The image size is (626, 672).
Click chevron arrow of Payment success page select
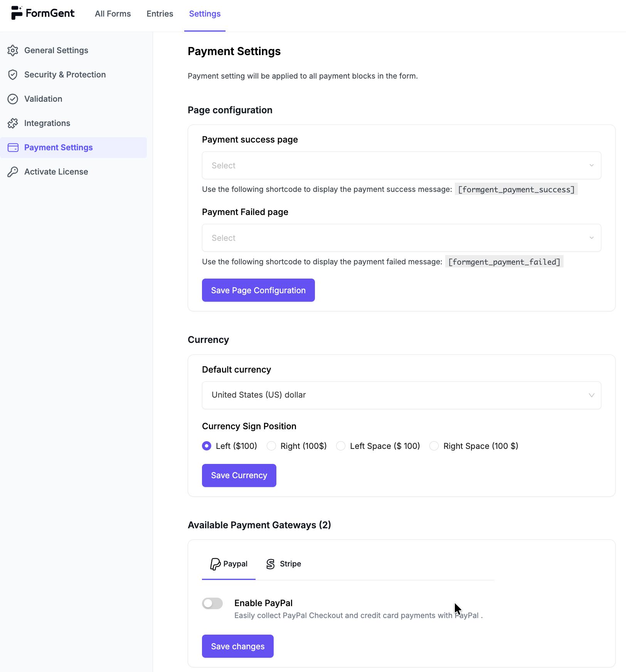(x=592, y=165)
